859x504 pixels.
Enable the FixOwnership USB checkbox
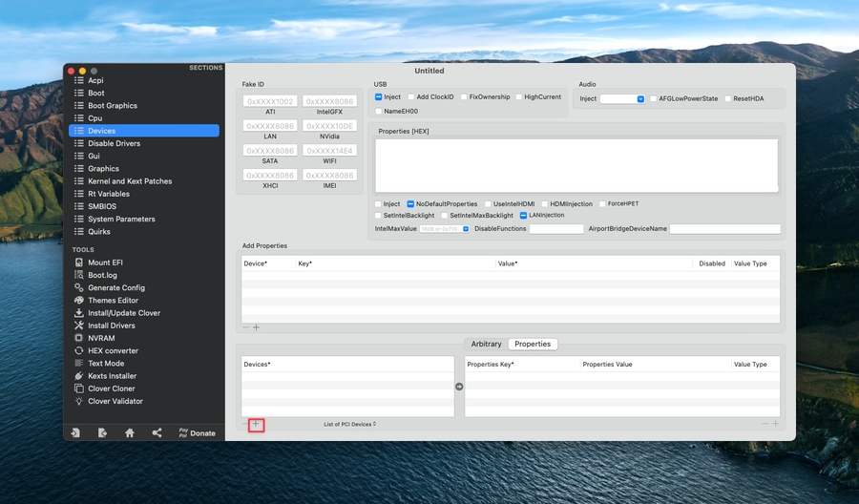[464, 97]
